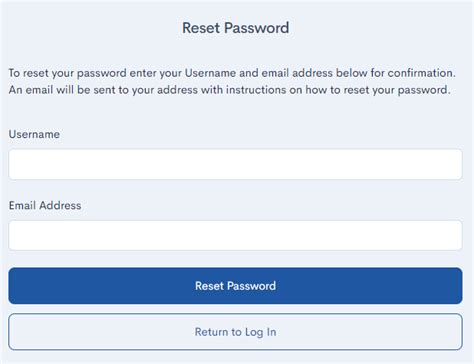Click the sentence beginning 'An email will be sent'
The width and height of the screenshot is (474, 364).
pos(230,90)
